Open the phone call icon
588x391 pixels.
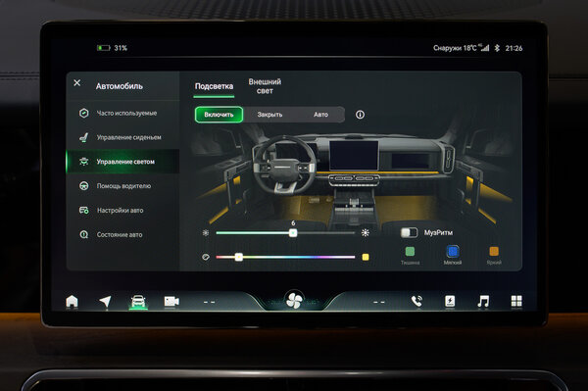(x=416, y=301)
